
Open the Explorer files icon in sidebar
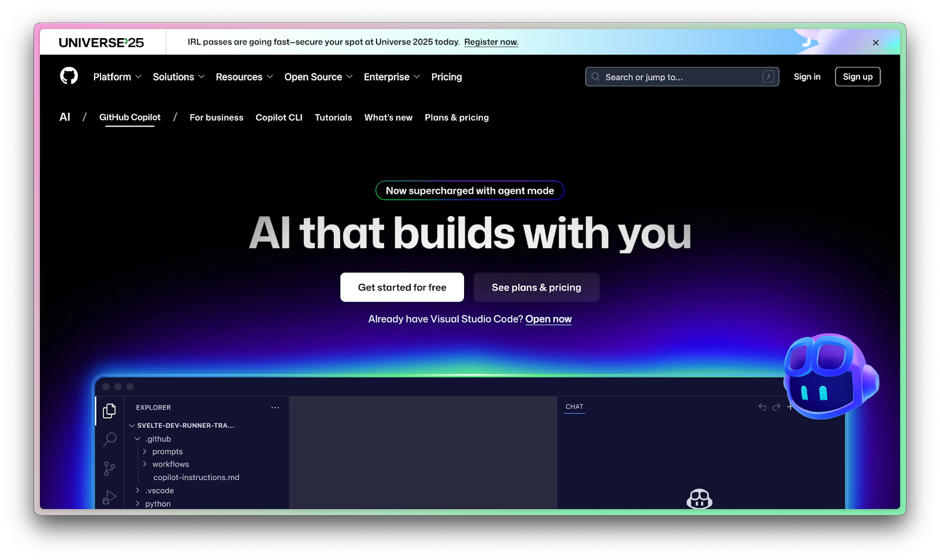pos(109,411)
